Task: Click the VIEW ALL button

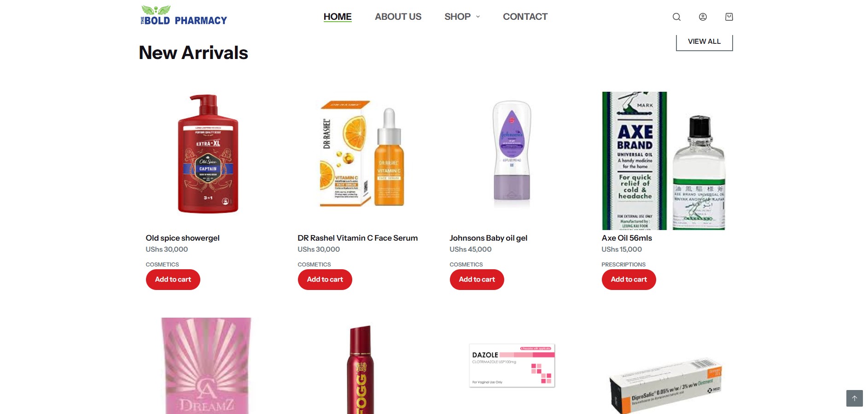Action: point(704,41)
